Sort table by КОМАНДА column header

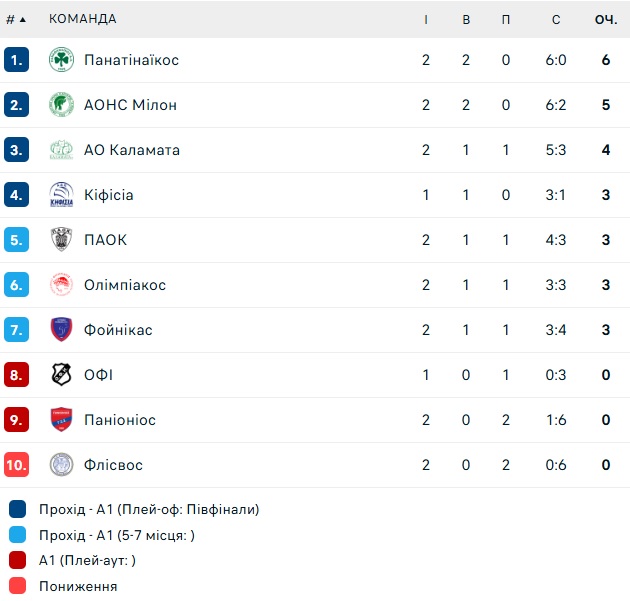pos(82,19)
